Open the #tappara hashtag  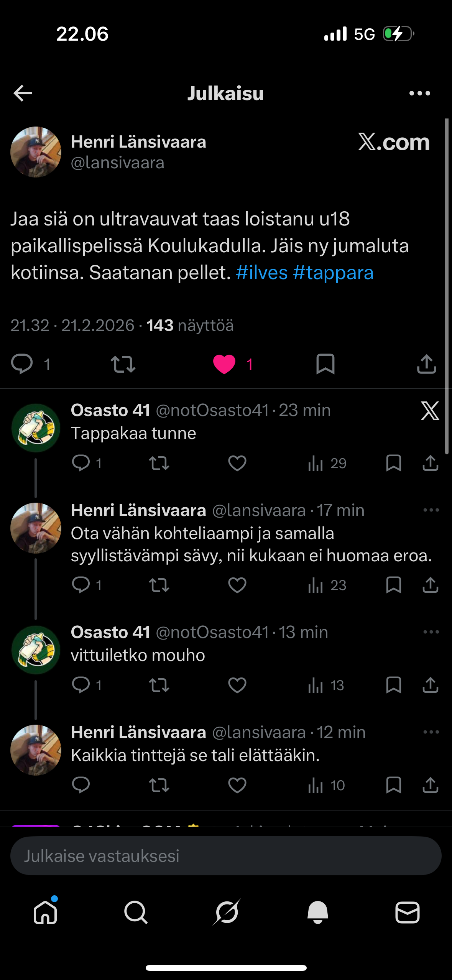point(333,273)
